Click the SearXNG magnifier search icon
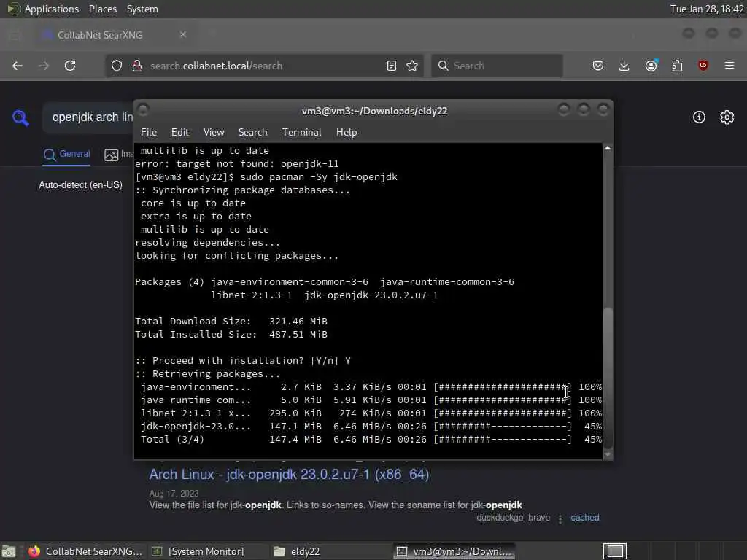Screen dimensions: 747x560 pos(20,117)
